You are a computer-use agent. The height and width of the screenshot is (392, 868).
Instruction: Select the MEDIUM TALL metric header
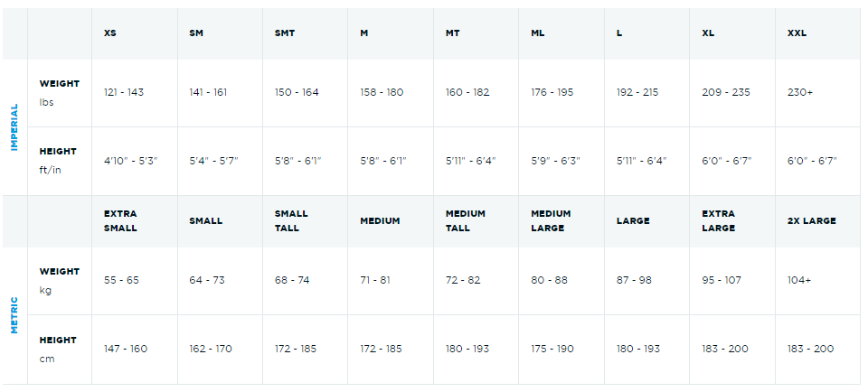point(466,221)
